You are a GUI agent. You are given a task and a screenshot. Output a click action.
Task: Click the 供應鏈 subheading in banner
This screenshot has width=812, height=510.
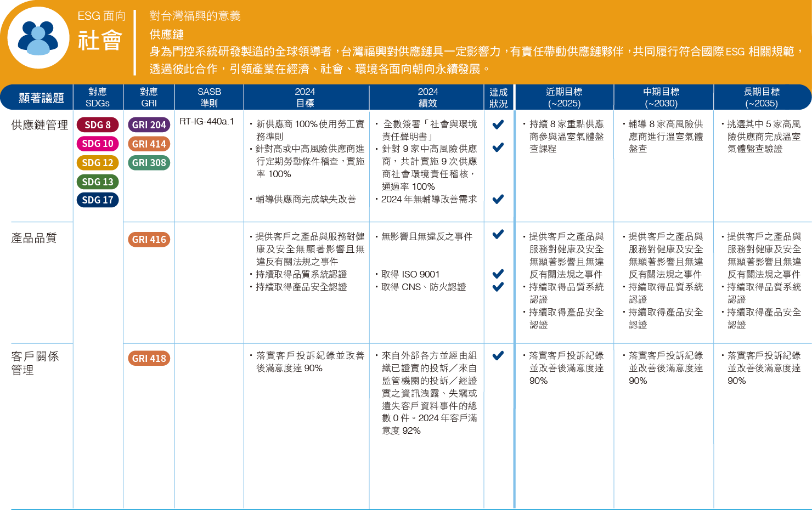(x=167, y=35)
